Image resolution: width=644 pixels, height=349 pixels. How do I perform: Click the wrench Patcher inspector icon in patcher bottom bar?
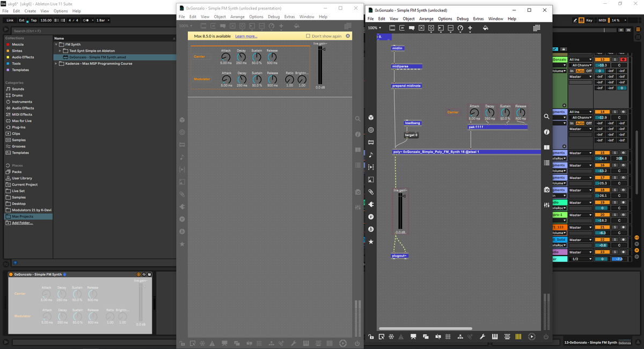tap(482, 337)
